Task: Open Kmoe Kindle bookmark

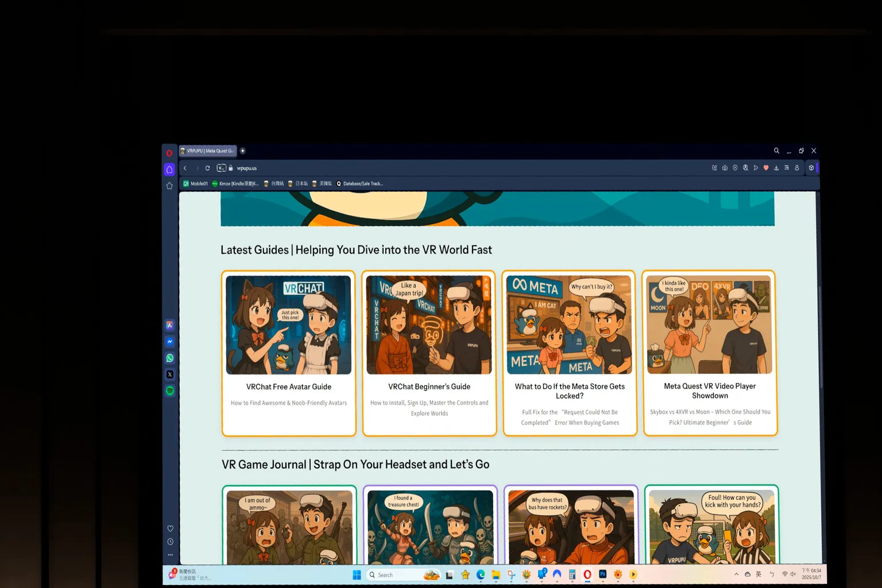Action: pos(235,184)
